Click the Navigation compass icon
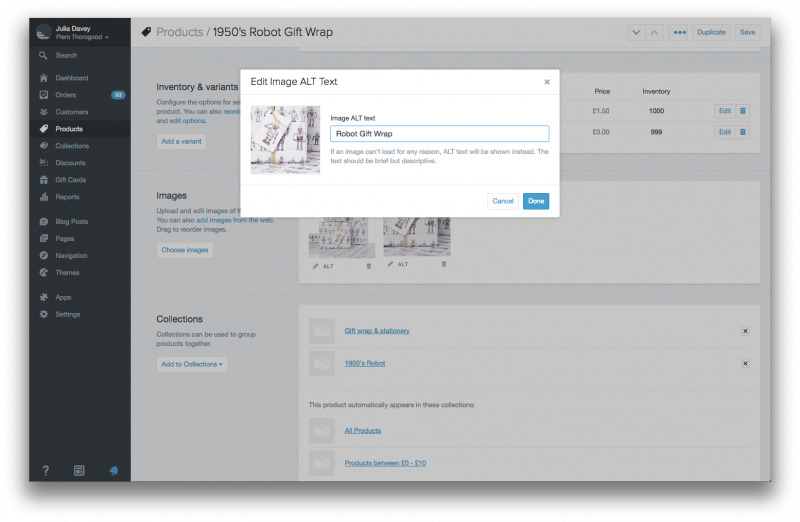The image size is (800, 522). point(44,255)
